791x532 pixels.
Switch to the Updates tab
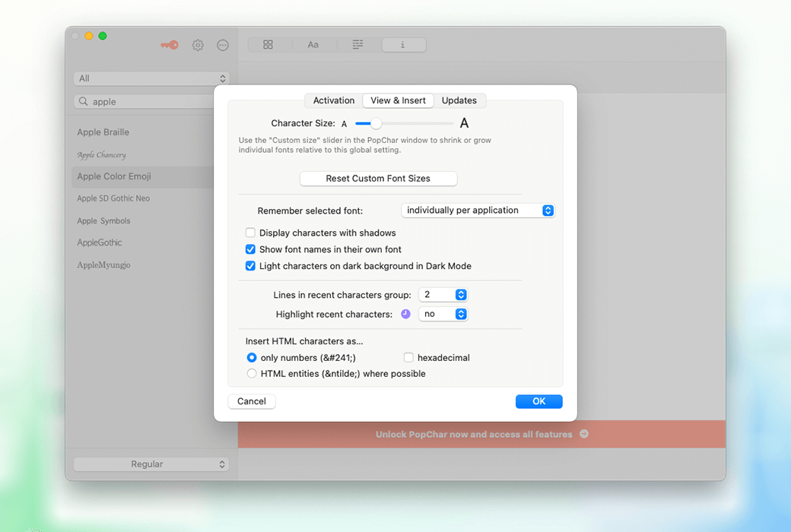(x=459, y=100)
